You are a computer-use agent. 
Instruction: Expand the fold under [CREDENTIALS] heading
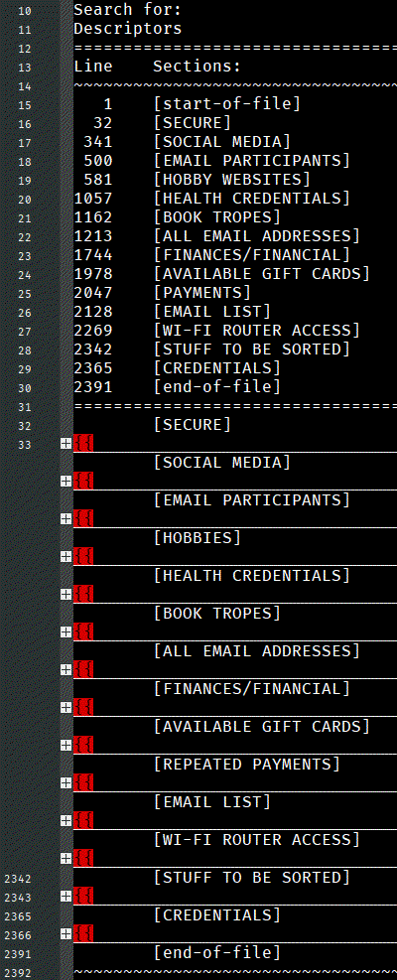click(x=66, y=933)
